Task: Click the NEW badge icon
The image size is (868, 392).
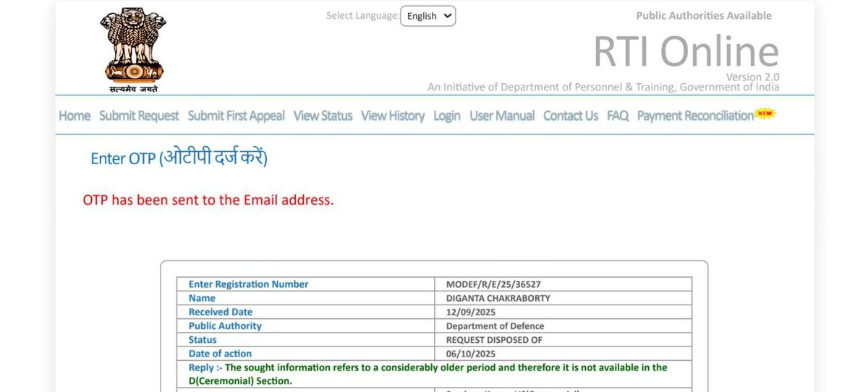Action: (765, 113)
